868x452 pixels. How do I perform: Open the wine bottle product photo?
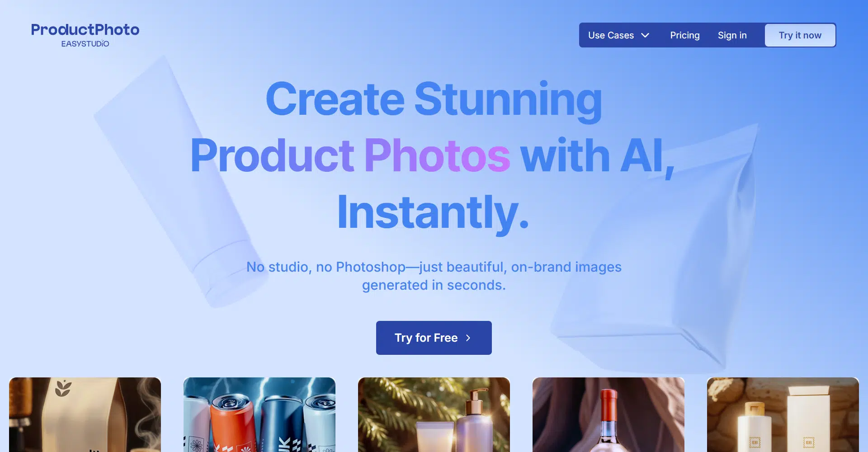point(609,414)
